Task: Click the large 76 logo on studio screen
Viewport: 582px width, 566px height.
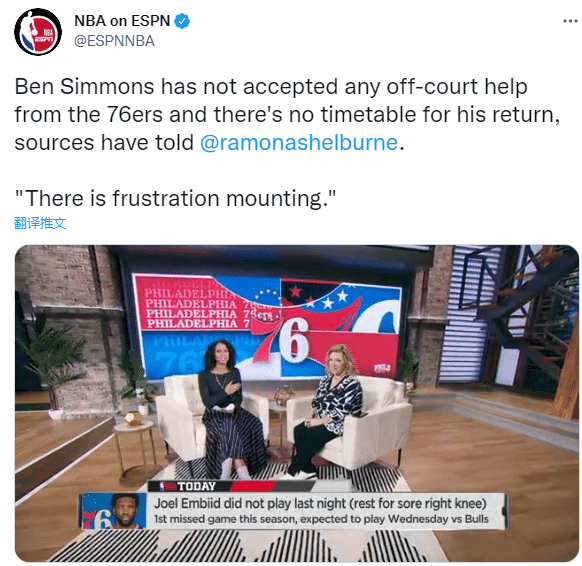Action: [x=284, y=341]
